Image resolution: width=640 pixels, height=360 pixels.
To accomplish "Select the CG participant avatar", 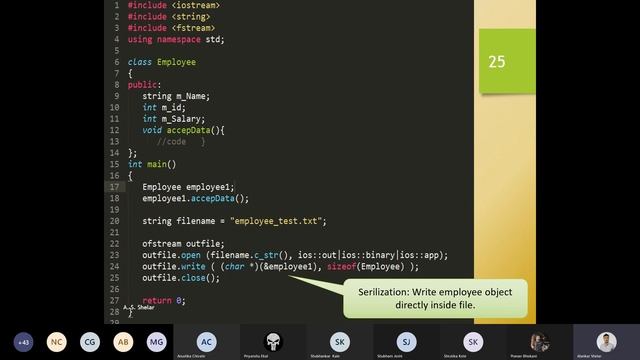I will coord(90,342).
